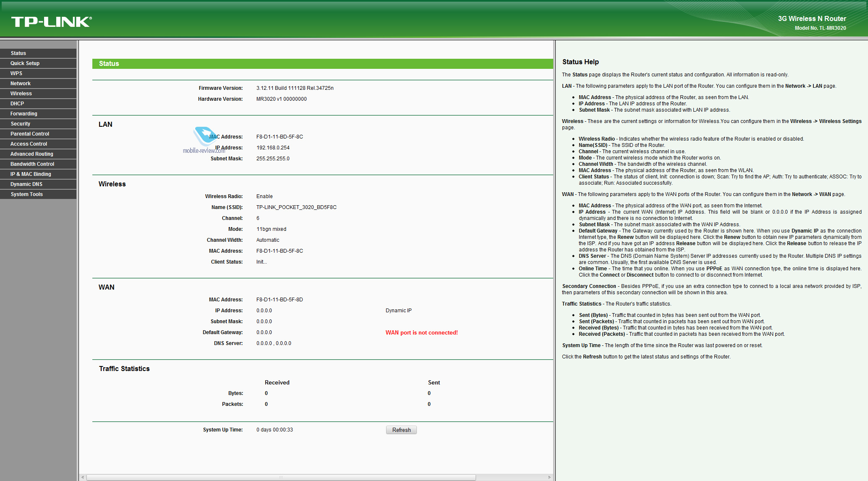Click right arrow of horizontal scrollbar
The height and width of the screenshot is (481, 868).
pyautogui.click(x=549, y=477)
